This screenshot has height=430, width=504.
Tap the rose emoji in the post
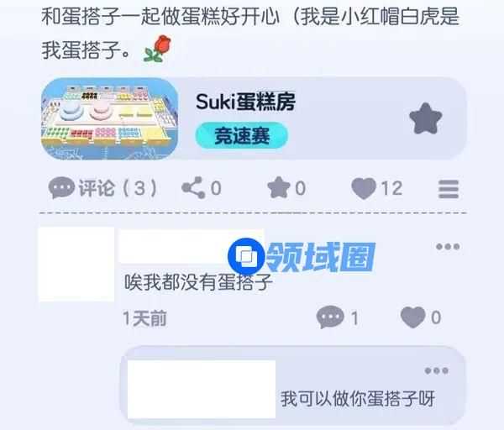pos(157,49)
